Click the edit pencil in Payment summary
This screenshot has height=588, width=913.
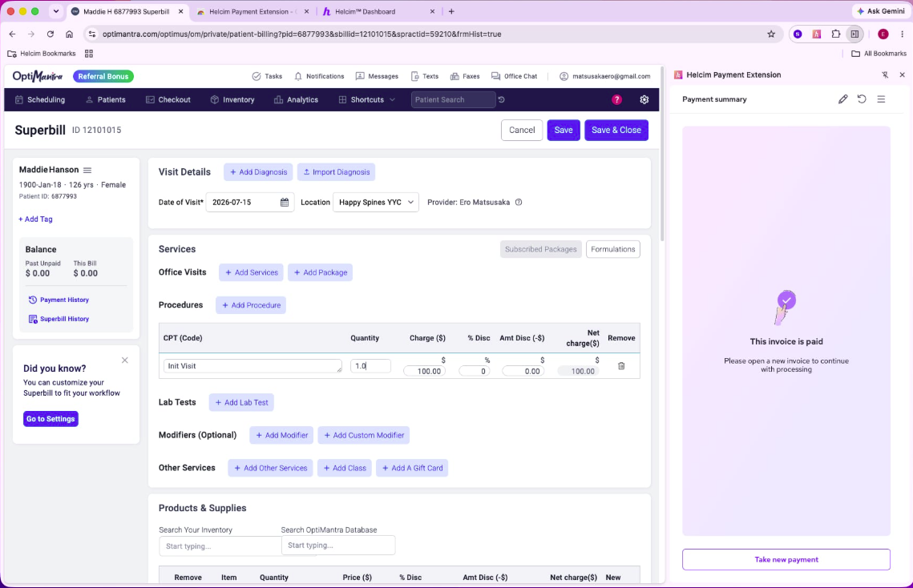point(842,99)
